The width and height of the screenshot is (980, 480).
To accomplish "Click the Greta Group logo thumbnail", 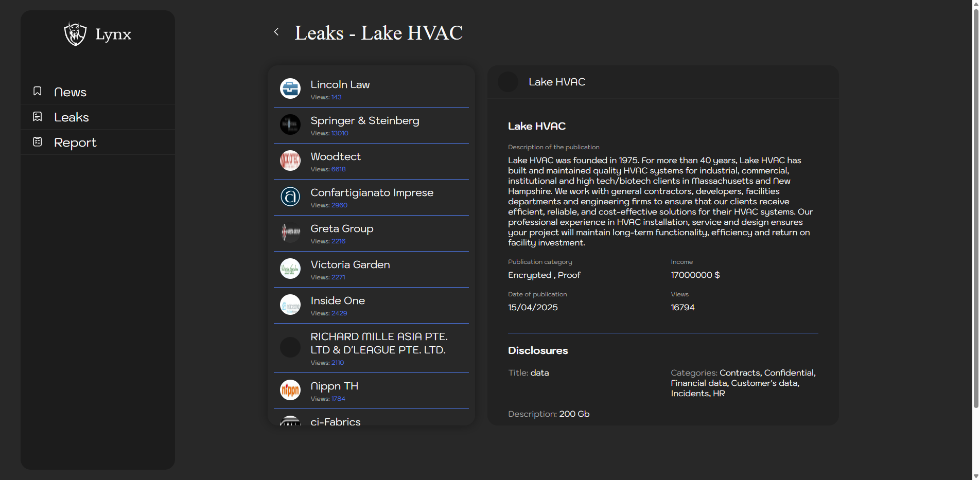I will [x=290, y=233].
